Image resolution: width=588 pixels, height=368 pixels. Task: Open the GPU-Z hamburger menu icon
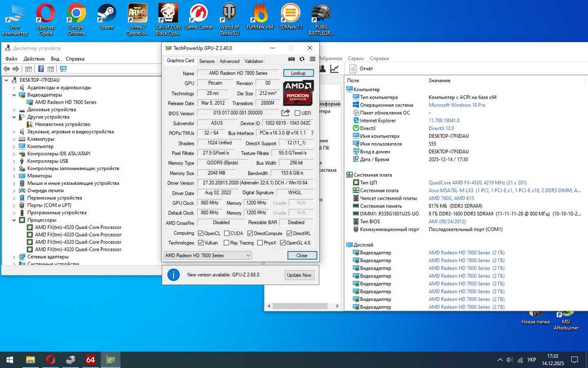pos(312,59)
